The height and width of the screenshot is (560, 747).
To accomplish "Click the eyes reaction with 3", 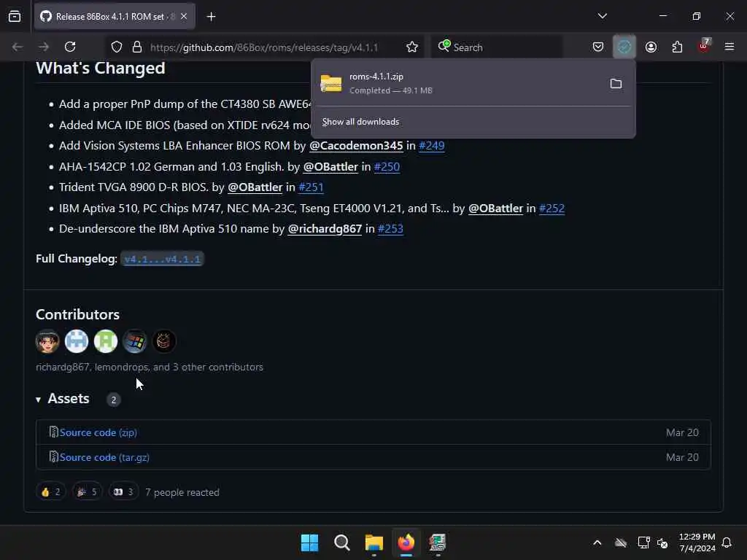I will tap(123, 492).
